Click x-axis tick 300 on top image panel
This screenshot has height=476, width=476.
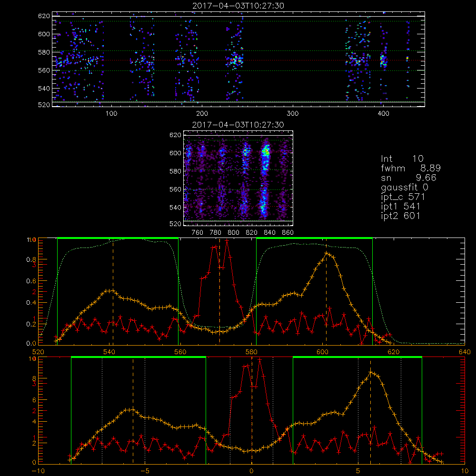point(293,114)
